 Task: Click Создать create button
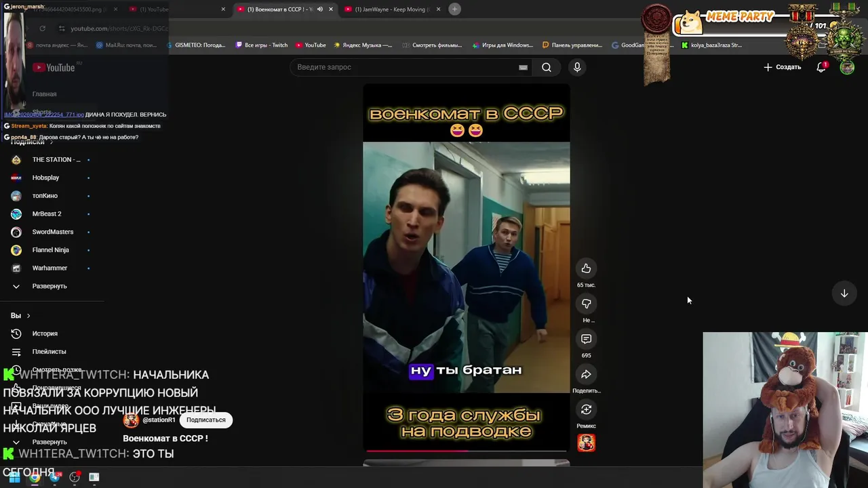(x=782, y=67)
